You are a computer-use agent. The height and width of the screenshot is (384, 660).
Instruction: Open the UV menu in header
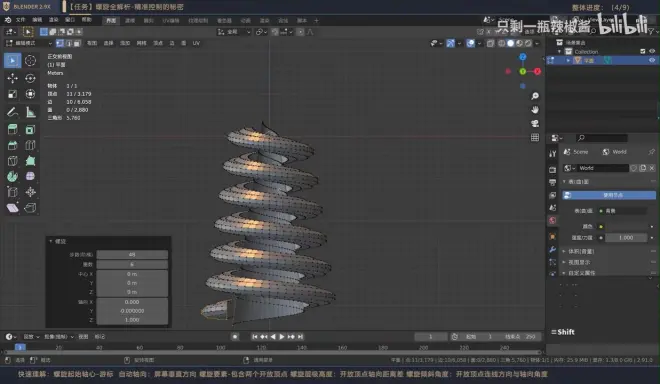(196, 43)
